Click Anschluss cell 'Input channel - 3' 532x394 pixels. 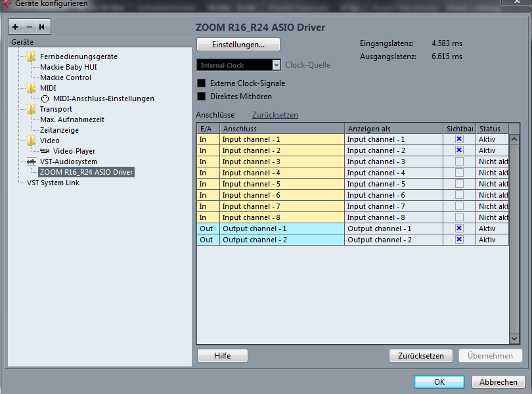click(282, 162)
